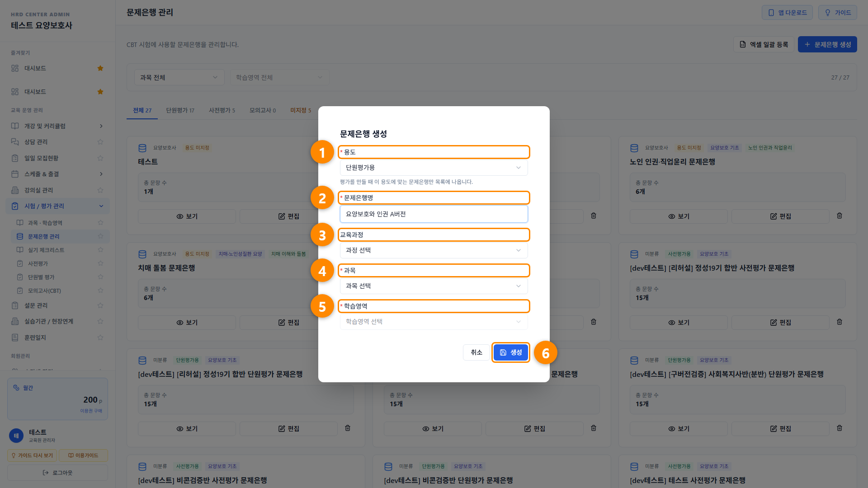
Task: Delete the 리허설 정성19기 사전평가 문제은행 trash icon
Action: pos(840,322)
